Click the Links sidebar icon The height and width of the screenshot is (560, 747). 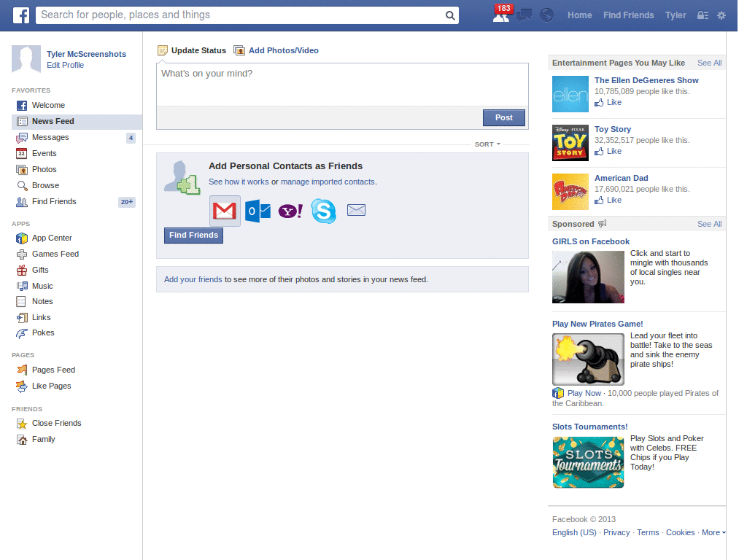[x=22, y=318]
